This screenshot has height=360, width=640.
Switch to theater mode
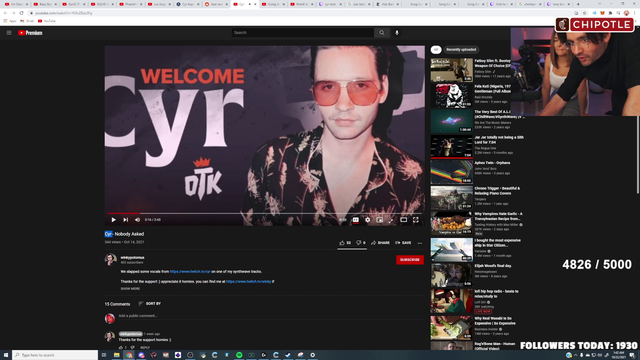click(403, 220)
